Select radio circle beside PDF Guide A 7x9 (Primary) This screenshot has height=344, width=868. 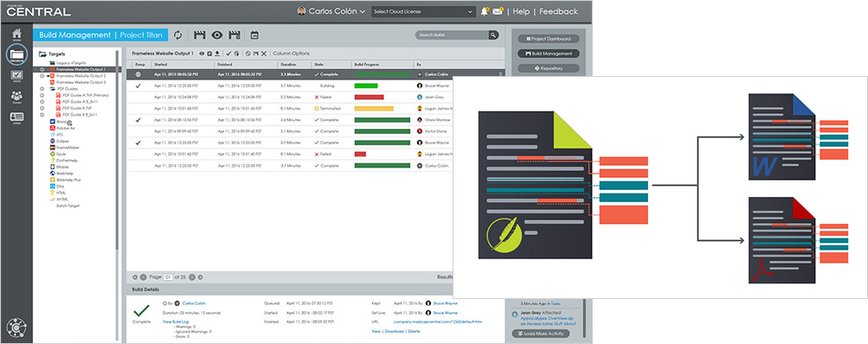coord(42,95)
